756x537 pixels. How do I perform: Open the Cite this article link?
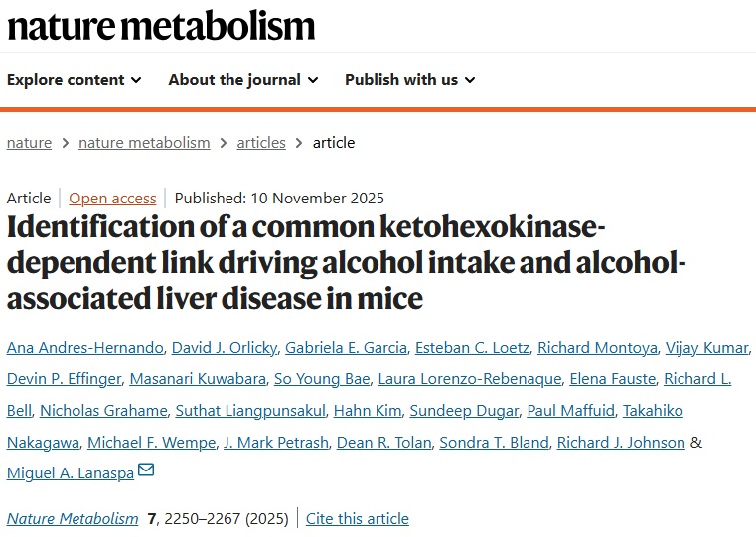[x=358, y=518]
